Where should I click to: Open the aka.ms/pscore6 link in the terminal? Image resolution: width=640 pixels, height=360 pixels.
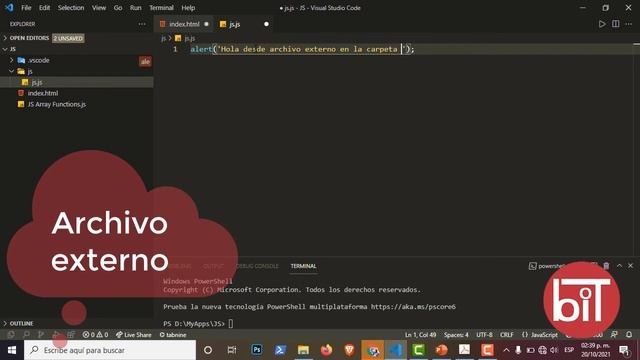413,307
